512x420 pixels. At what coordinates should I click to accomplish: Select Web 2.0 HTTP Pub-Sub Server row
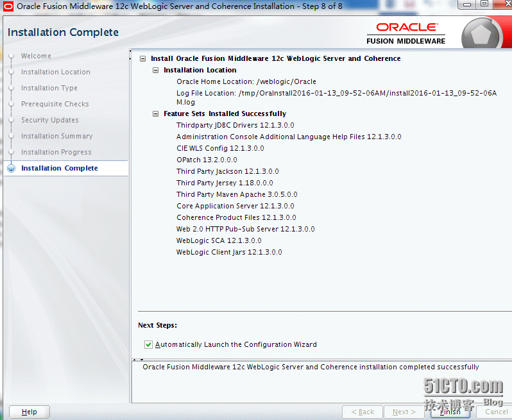[x=245, y=229]
